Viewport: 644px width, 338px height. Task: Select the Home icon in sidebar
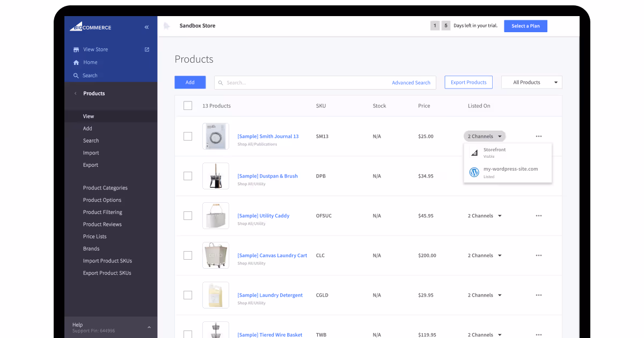76,62
